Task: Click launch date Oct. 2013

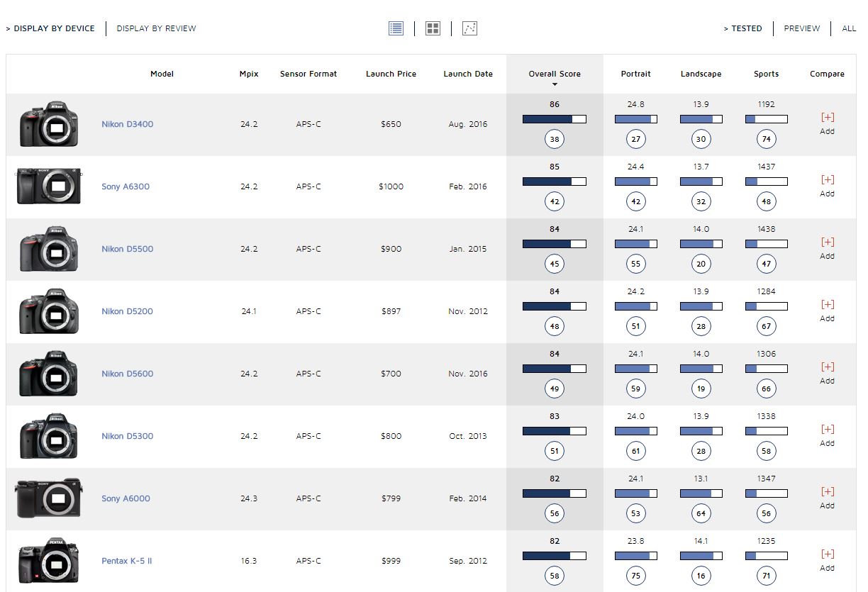Action: pos(468,436)
